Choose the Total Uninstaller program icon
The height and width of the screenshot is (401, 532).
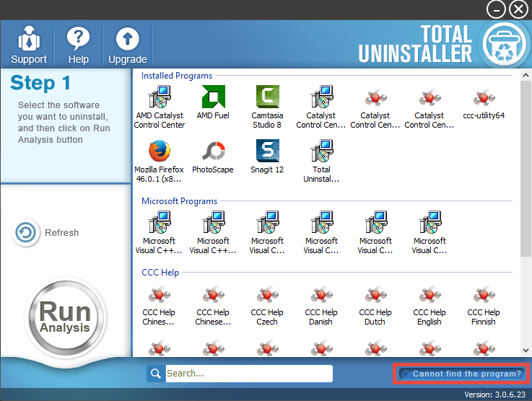(321, 152)
